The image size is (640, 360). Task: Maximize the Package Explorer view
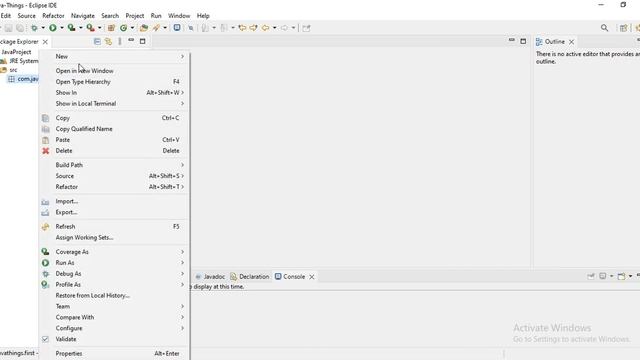tap(142, 41)
